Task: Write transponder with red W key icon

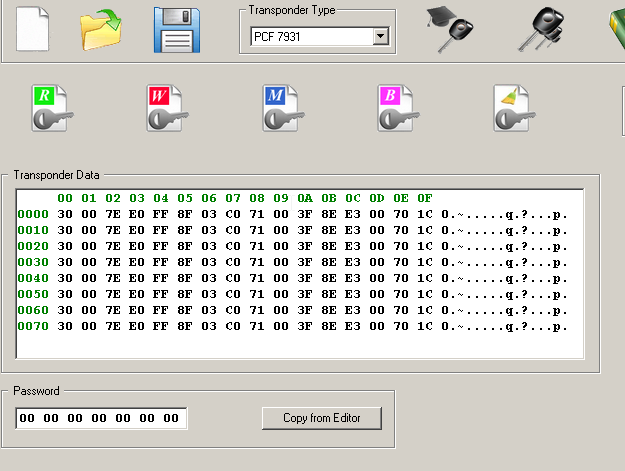Action: point(167,108)
